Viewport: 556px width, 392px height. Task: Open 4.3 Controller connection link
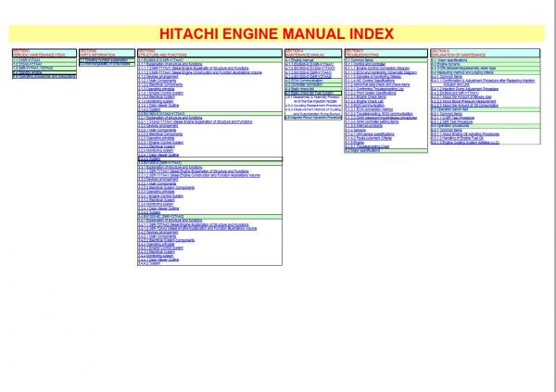[x=304, y=84]
